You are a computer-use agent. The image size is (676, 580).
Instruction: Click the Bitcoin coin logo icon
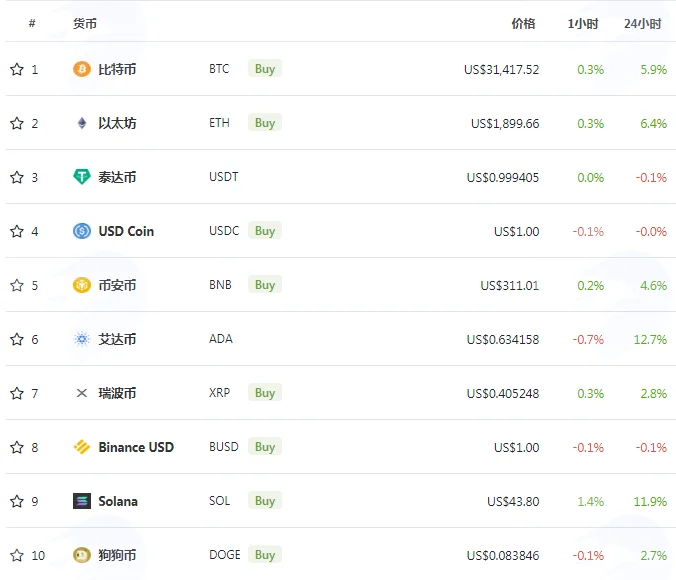click(81, 69)
